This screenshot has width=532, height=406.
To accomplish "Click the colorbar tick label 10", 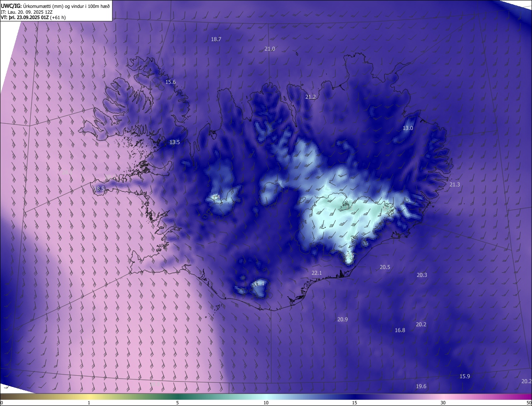I will tap(266, 403).
